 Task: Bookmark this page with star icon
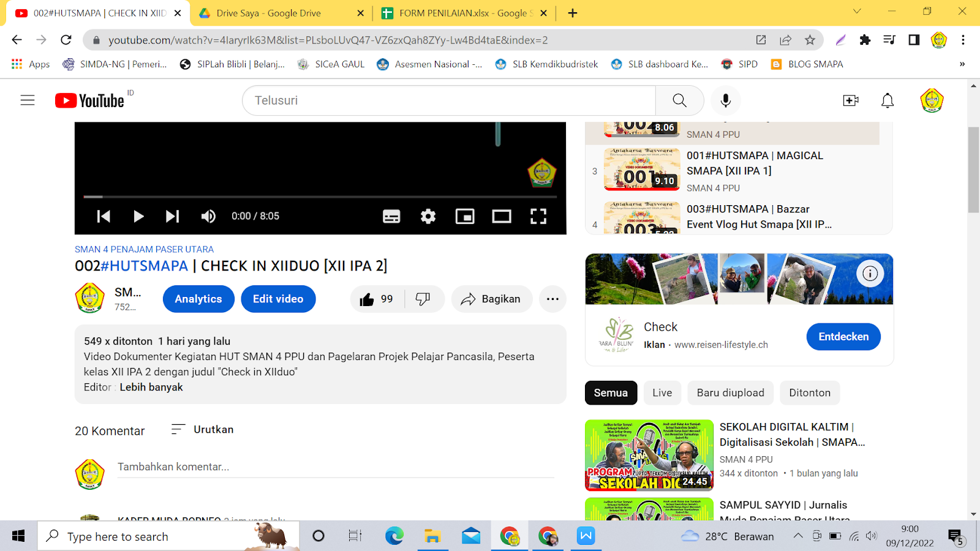tap(810, 40)
